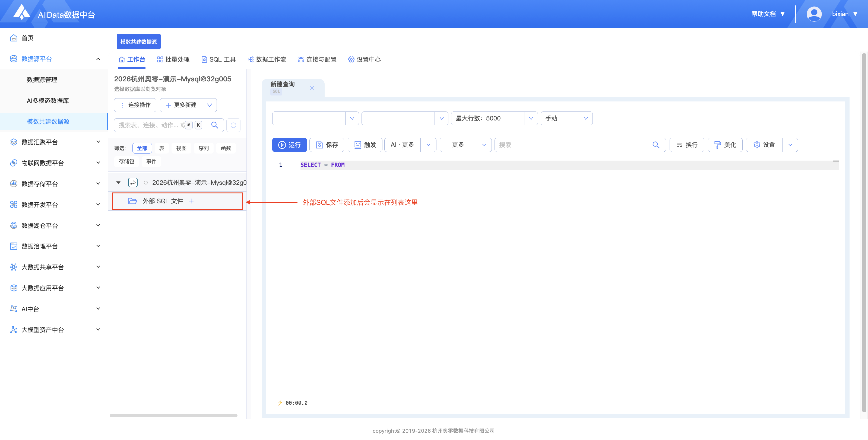This screenshot has height=440, width=868.
Task: Open the 更多新建 dropdown arrow
Action: [210, 105]
